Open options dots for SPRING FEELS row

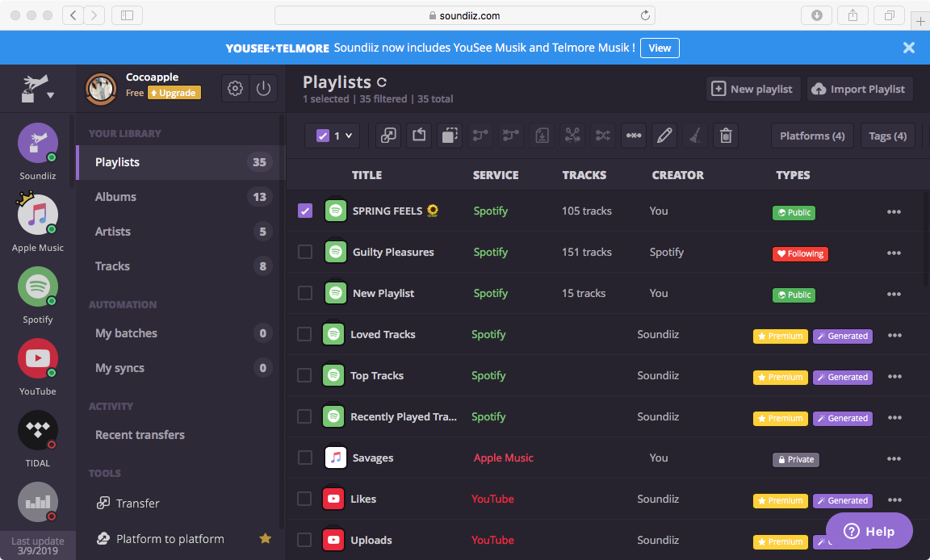894,211
